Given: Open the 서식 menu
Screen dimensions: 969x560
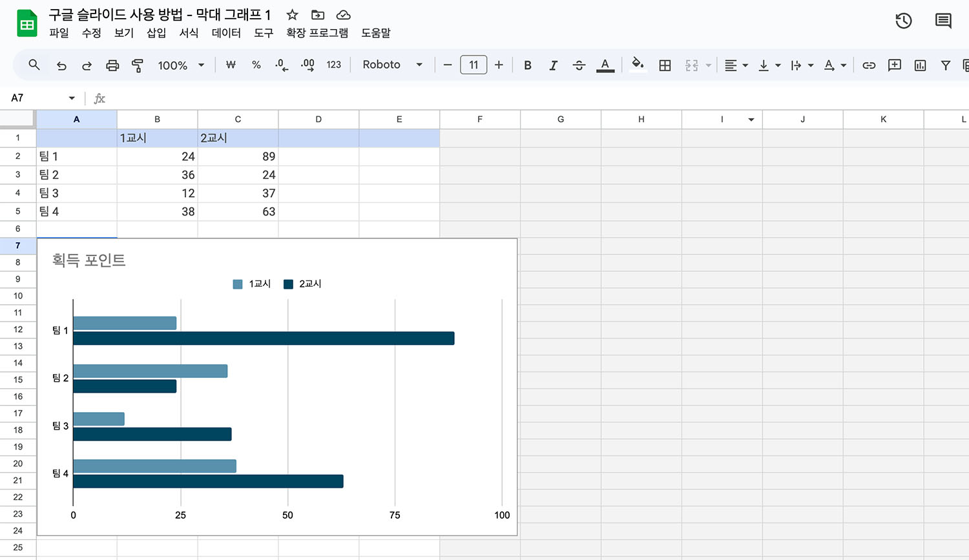Looking at the screenshot, I should [x=189, y=33].
